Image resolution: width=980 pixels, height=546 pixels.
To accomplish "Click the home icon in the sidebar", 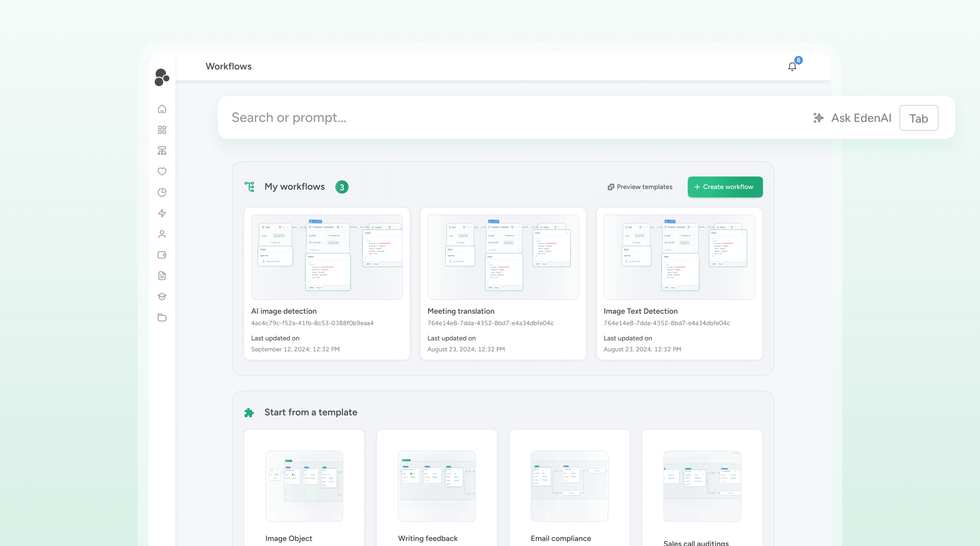I will [162, 109].
